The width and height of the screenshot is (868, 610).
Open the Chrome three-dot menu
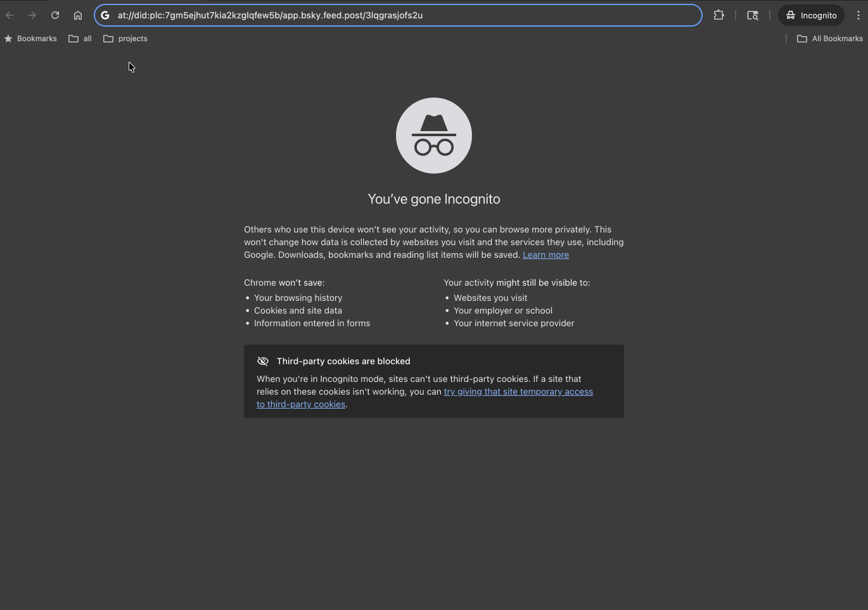click(858, 15)
